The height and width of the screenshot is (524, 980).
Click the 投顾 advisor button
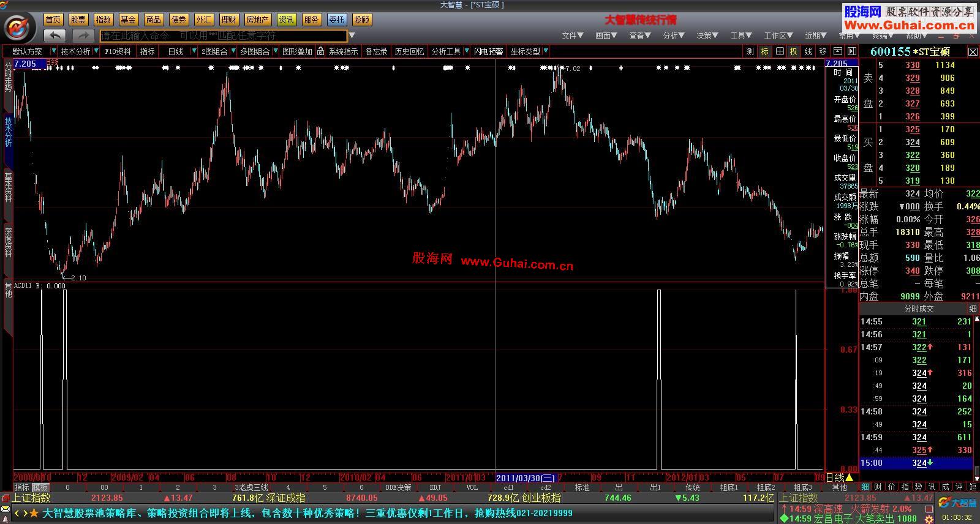(361, 20)
